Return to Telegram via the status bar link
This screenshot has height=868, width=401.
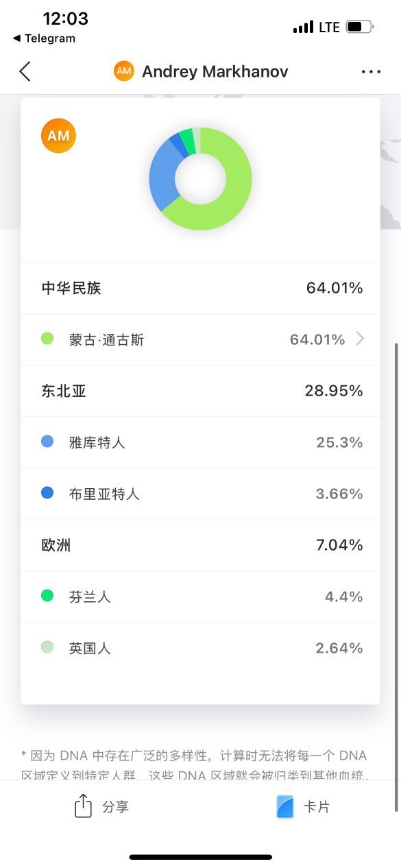point(44,38)
